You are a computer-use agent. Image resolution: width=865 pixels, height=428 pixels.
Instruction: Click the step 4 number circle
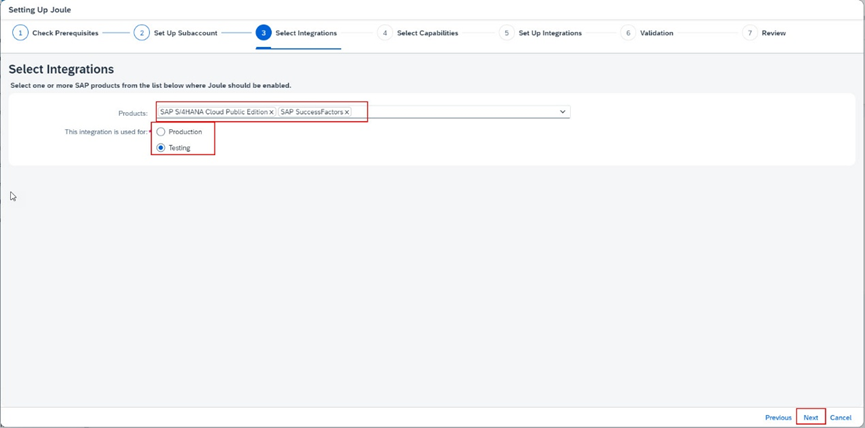click(385, 33)
